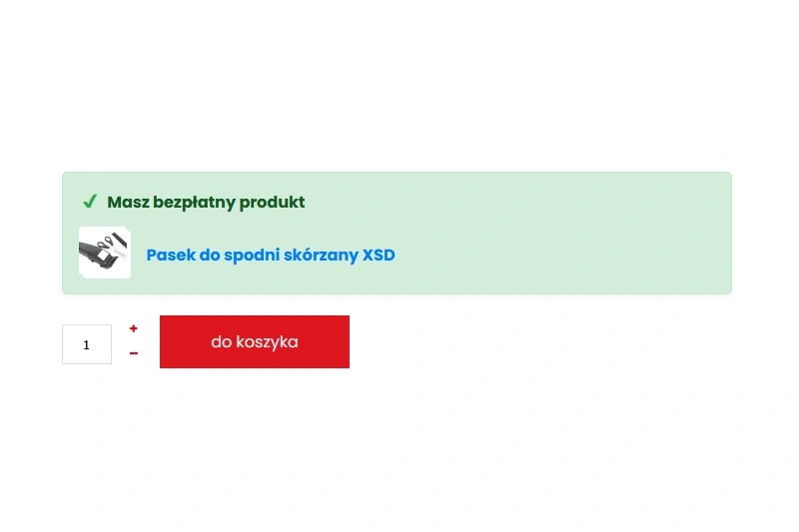Lower the item count by one
Screen dimensions: 799x532
pyautogui.click(x=134, y=353)
